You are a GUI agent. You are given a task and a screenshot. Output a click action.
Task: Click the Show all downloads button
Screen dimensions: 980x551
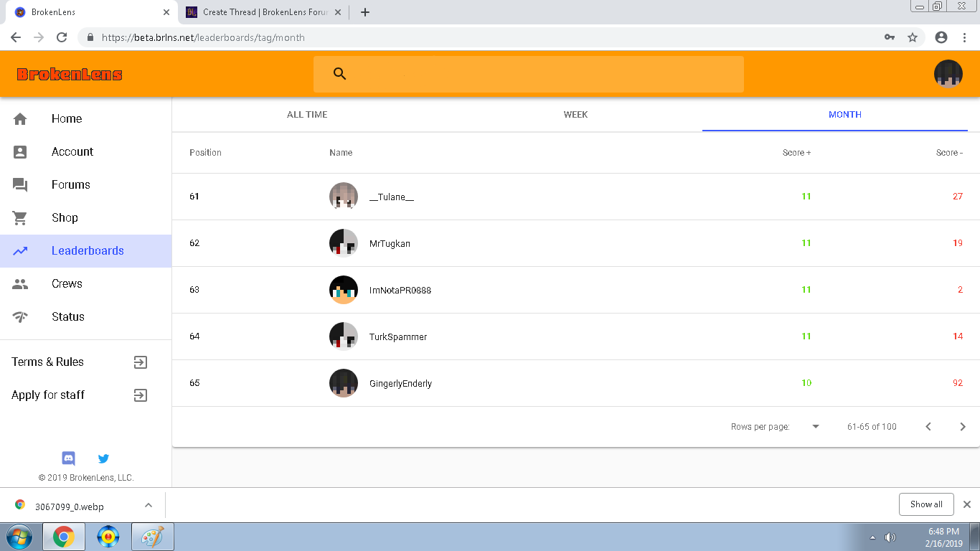tap(926, 504)
